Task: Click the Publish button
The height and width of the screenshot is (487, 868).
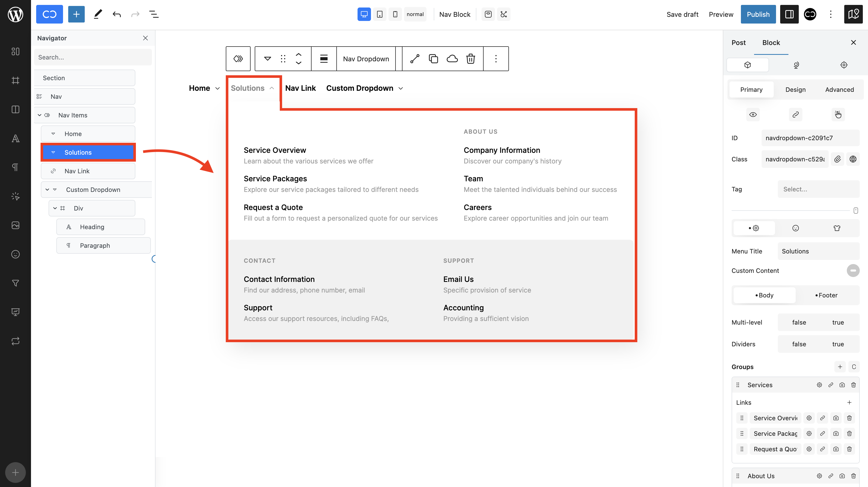Action: pos(758,14)
